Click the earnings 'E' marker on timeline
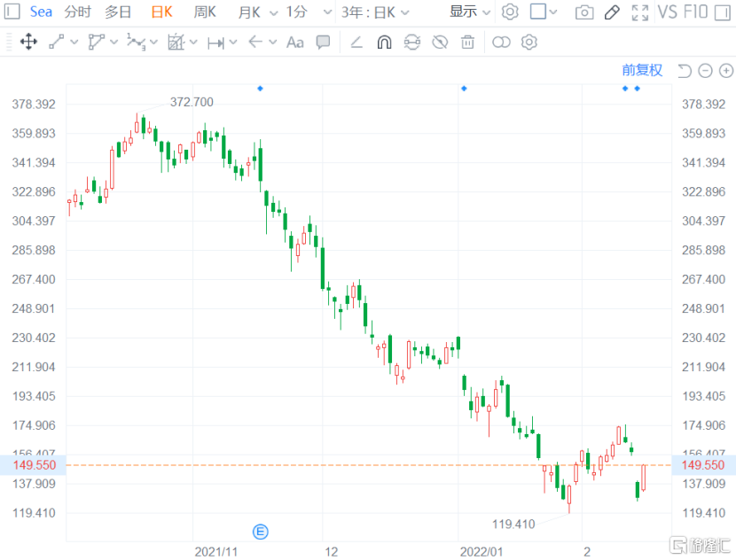This screenshot has width=736, height=560. pos(261,532)
